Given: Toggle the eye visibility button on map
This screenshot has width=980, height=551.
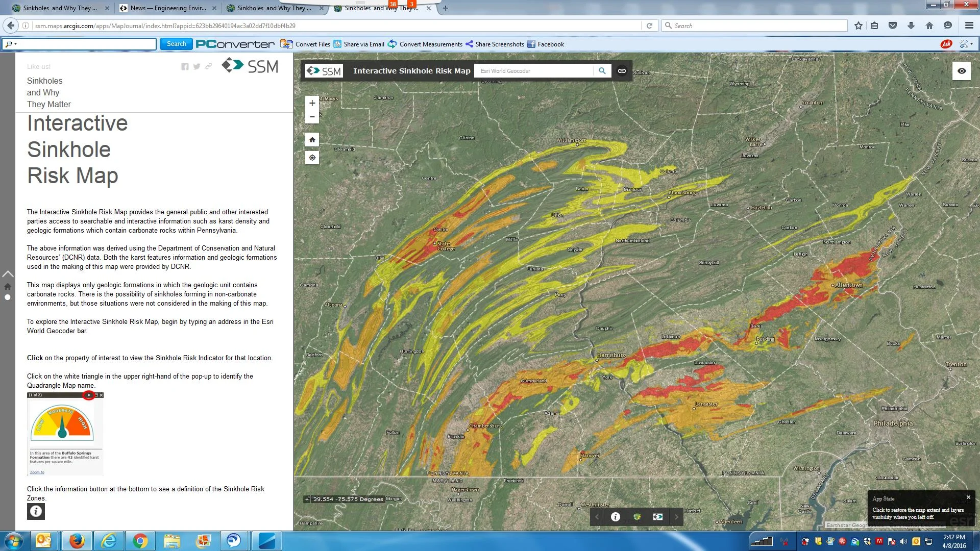Looking at the screenshot, I should click(962, 71).
